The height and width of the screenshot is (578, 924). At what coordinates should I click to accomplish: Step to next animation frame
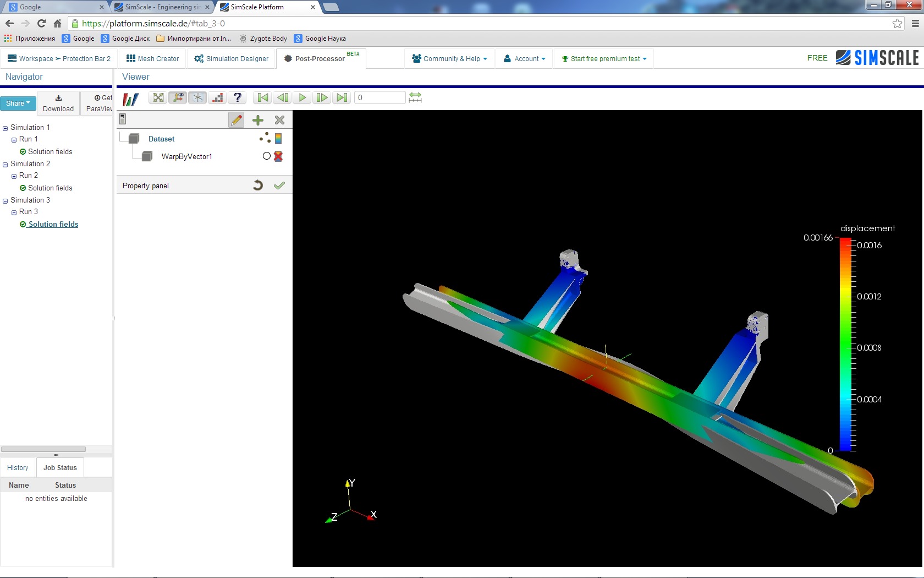pyautogui.click(x=322, y=98)
